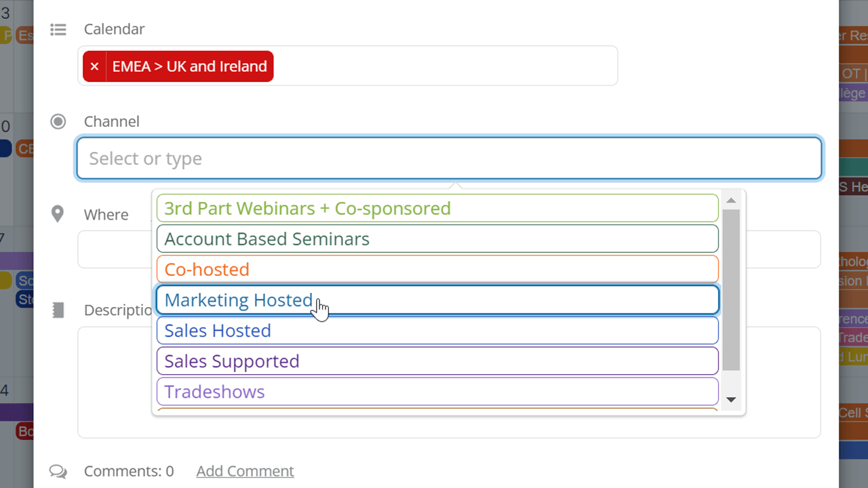The image size is (868, 488).
Task: Click the Description notes icon
Action: [58, 310]
